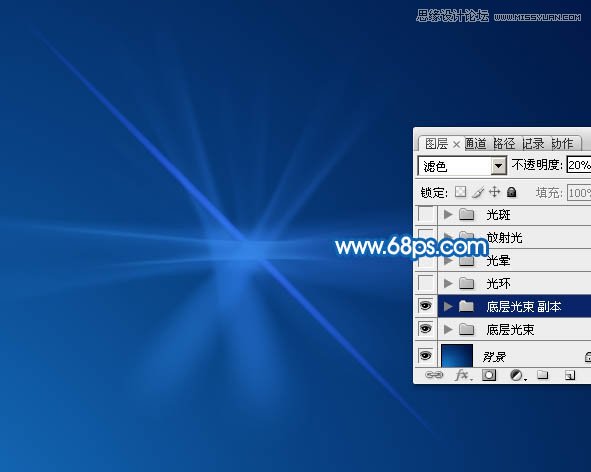
Task: Show the 放射光 group visibility
Action: [x=426, y=237]
